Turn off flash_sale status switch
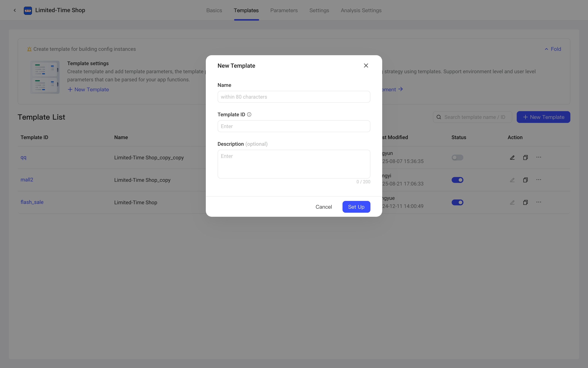 click(x=457, y=202)
